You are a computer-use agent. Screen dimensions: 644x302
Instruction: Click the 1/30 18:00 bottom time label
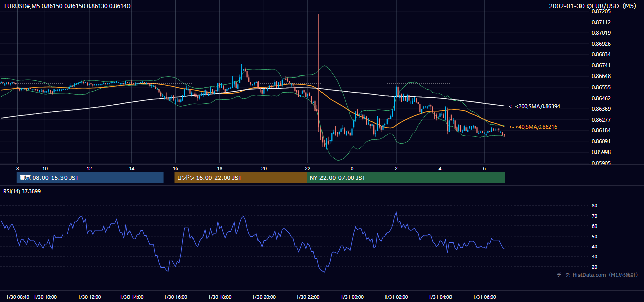click(x=220, y=297)
